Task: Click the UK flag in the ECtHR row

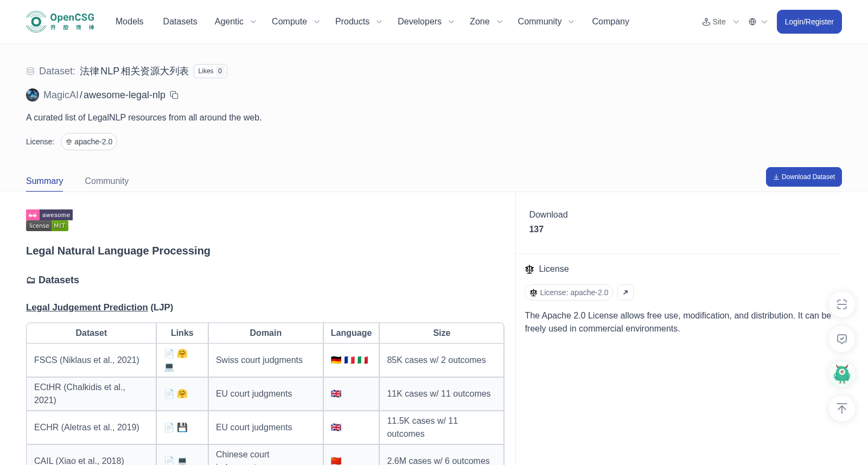Action: click(x=336, y=394)
